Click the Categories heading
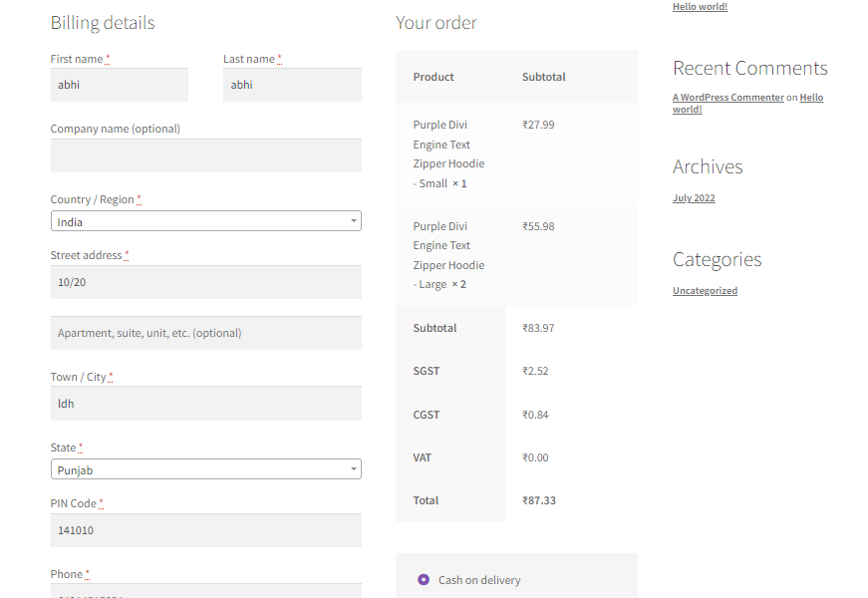The width and height of the screenshot is (868, 598). [717, 260]
